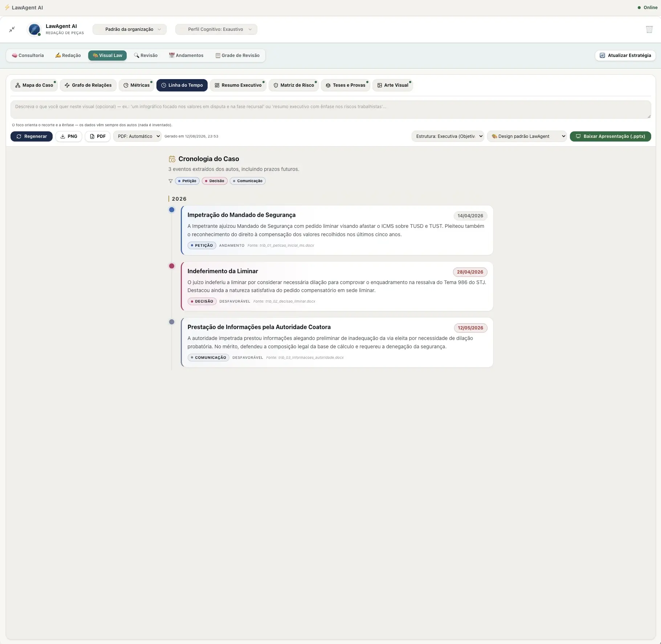The height and width of the screenshot is (644, 661).
Task: Click the date badge 14/04/2026
Action: click(470, 216)
